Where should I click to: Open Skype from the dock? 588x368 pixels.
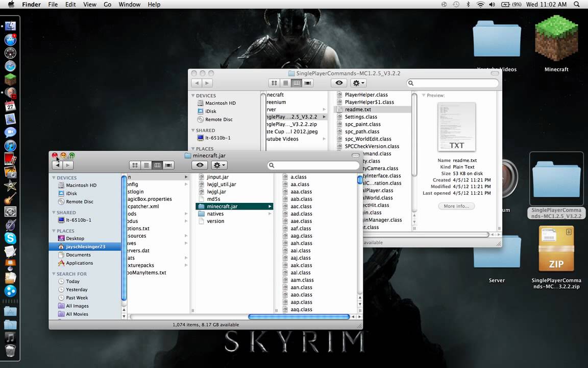(10, 238)
